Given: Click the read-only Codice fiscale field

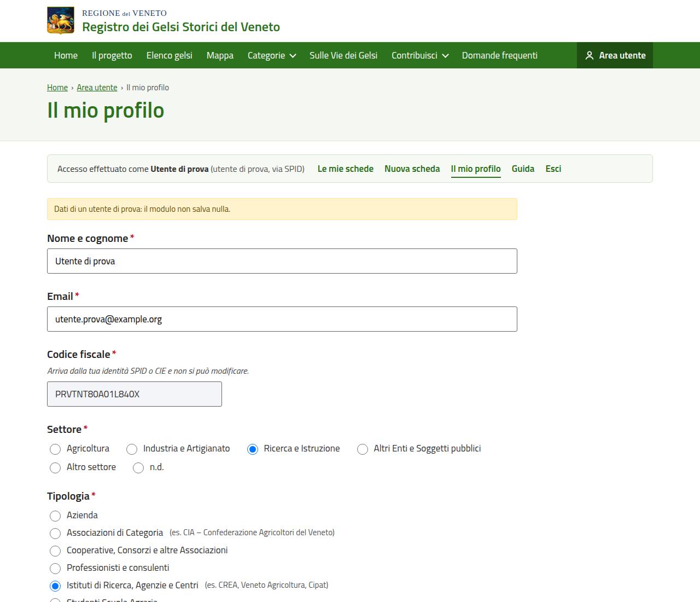Looking at the screenshot, I should coord(135,394).
